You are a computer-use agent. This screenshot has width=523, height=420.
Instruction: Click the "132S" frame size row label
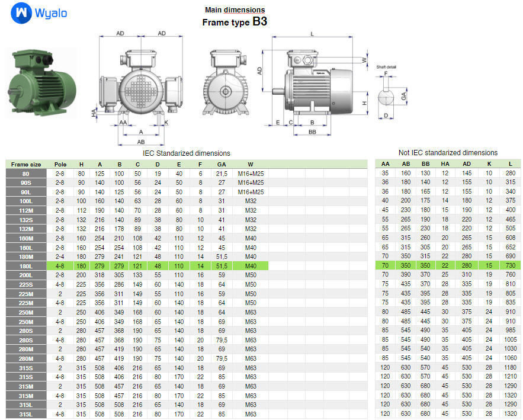(25, 220)
